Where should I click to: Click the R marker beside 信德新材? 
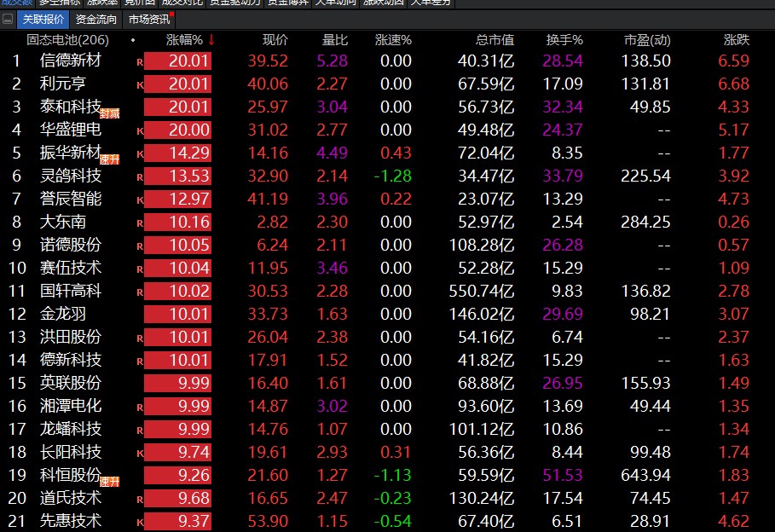(x=140, y=62)
